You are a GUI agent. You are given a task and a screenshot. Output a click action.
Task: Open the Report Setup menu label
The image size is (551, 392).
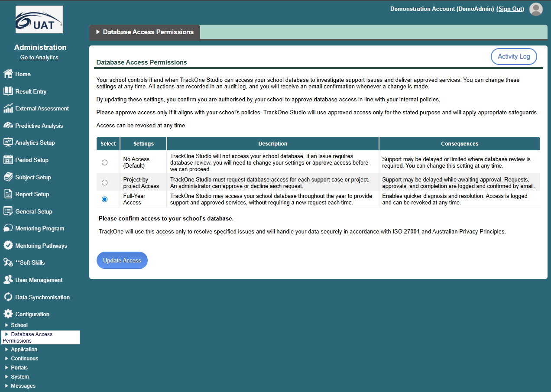[x=32, y=194]
